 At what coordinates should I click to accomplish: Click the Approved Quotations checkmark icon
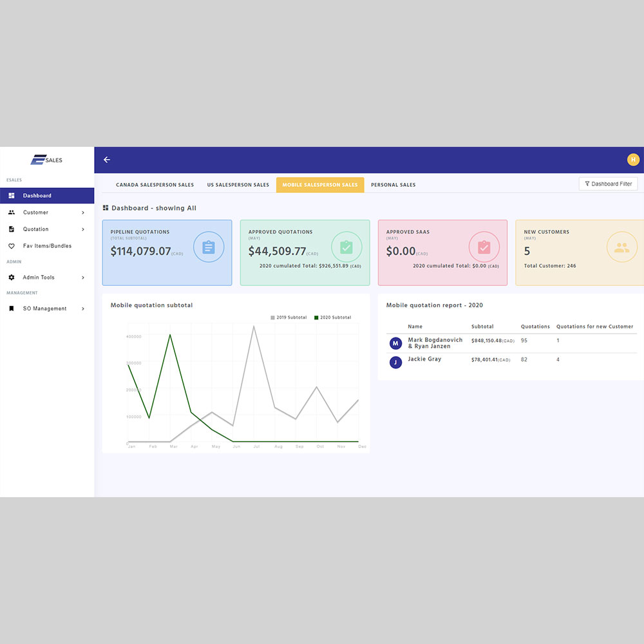point(346,247)
